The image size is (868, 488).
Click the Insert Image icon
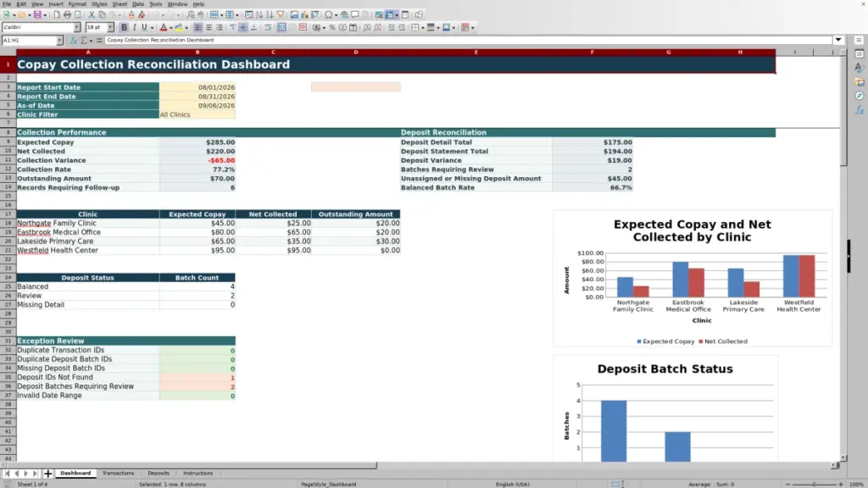294,14
